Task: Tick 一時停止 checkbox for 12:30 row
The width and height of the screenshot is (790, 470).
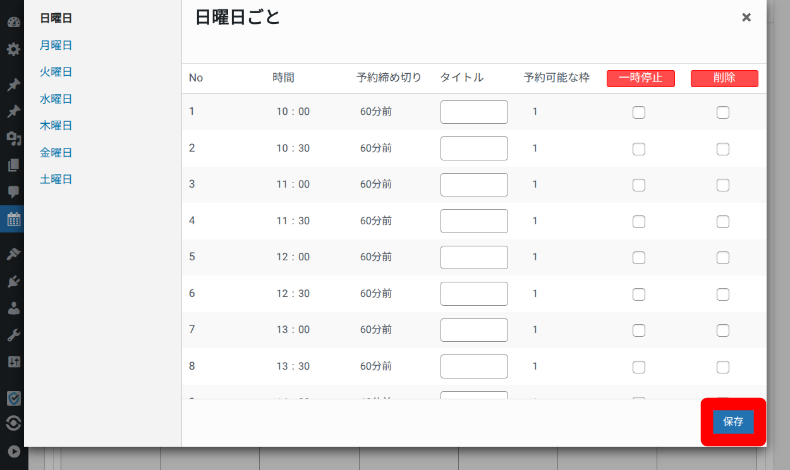Action: (638, 294)
